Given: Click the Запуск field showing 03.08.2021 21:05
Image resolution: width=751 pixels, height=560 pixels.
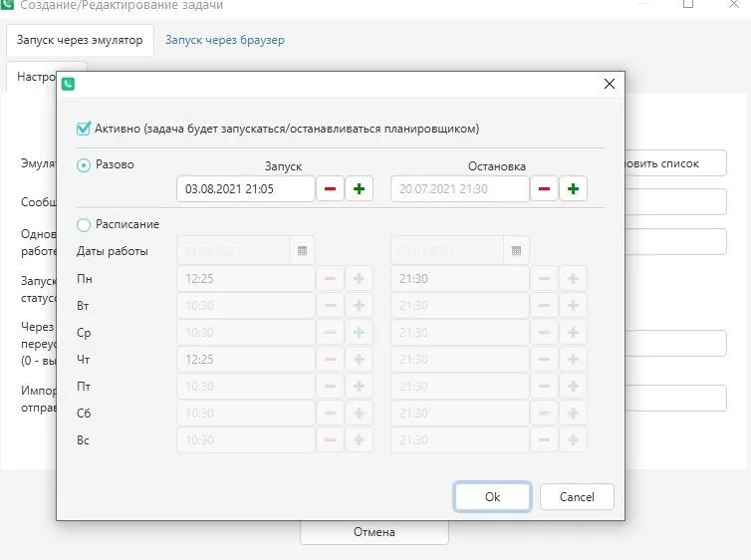Looking at the screenshot, I should tap(246, 188).
